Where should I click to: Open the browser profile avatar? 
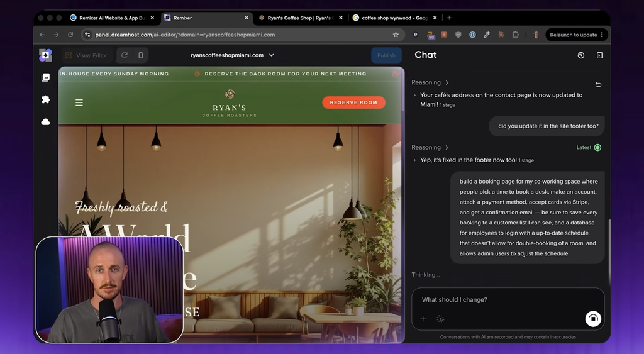(x=536, y=35)
